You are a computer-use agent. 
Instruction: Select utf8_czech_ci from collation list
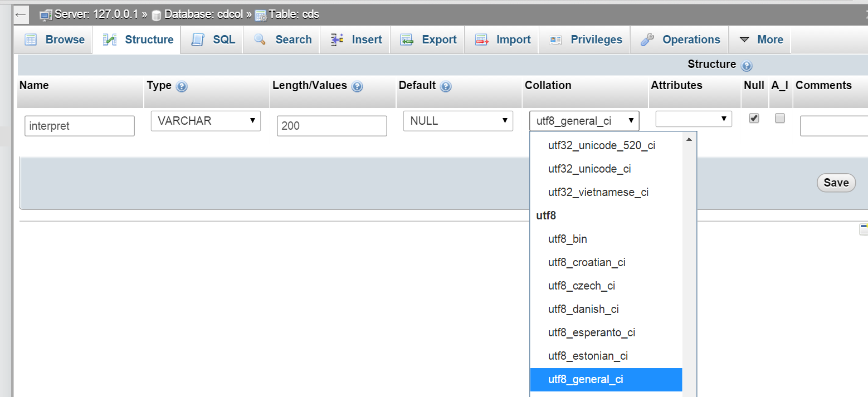(606, 286)
